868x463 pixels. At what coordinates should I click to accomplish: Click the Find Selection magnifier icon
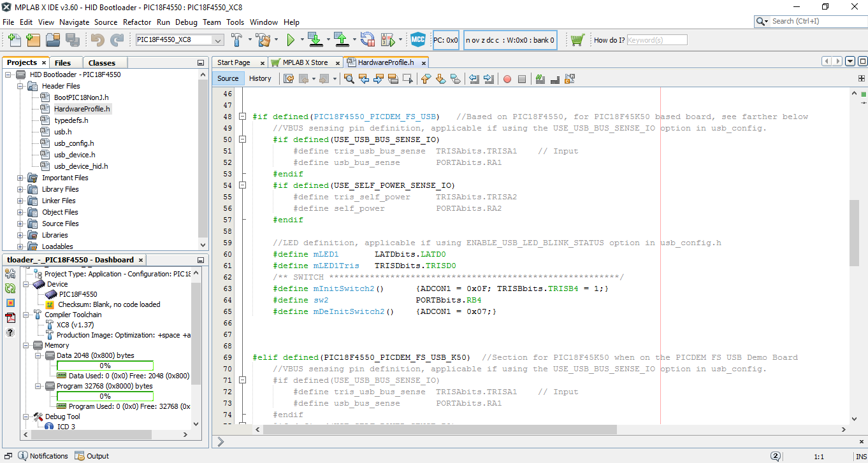(x=349, y=79)
